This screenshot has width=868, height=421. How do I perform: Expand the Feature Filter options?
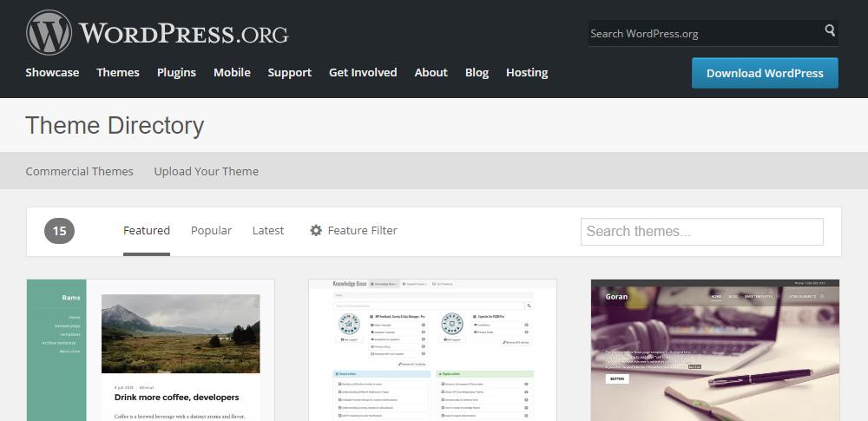pyautogui.click(x=353, y=230)
